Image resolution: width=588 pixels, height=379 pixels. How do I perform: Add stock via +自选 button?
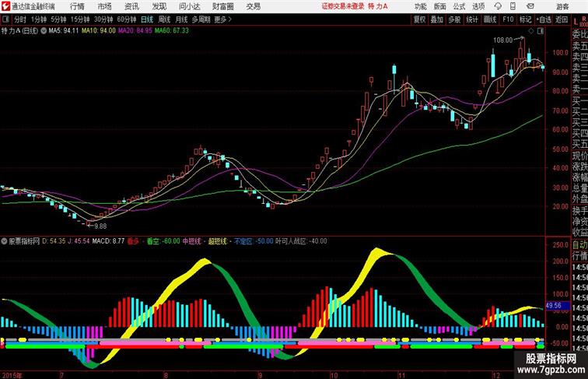[x=544, y=19]
